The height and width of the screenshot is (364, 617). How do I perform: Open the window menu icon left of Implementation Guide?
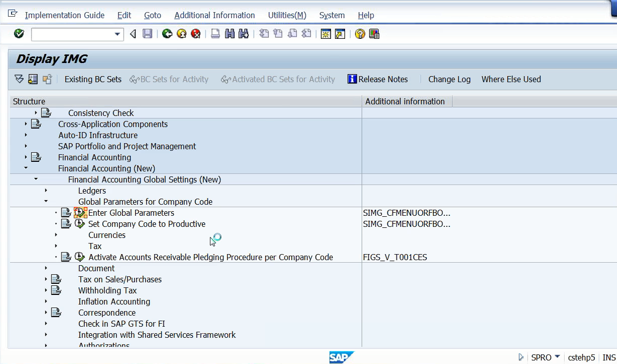coord(13,15)
